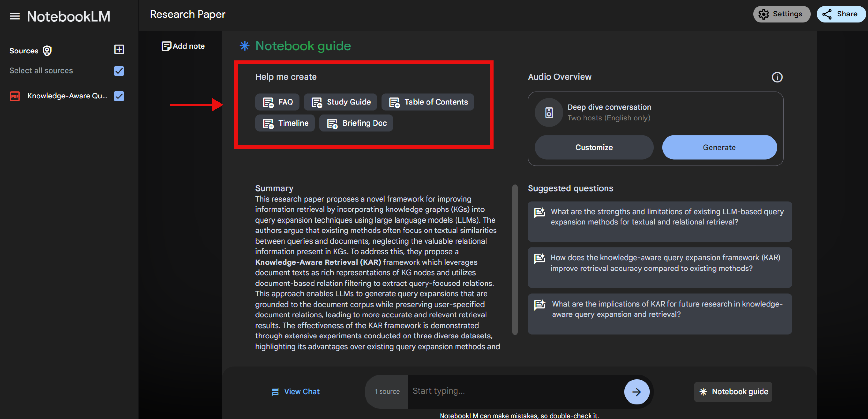Click the Timeline note icon

point(268,124)
